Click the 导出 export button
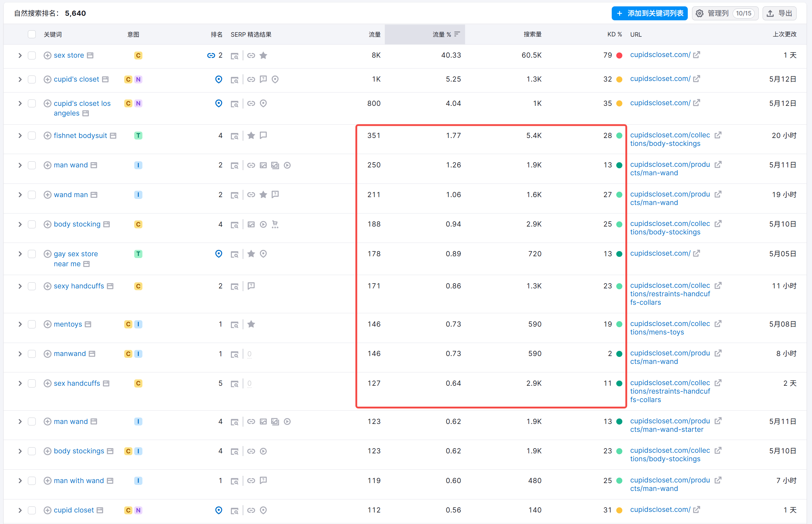Screen dimensions: 812x524 coord(779,13)
